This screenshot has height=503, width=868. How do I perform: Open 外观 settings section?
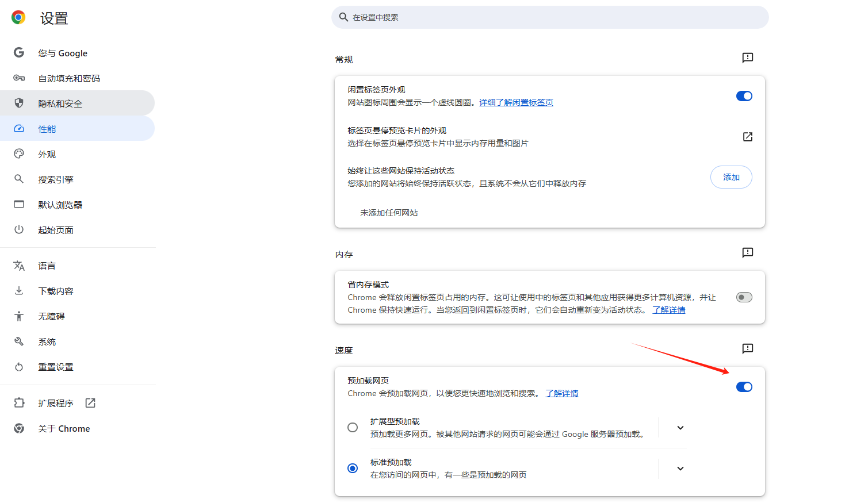pos(77,154)
